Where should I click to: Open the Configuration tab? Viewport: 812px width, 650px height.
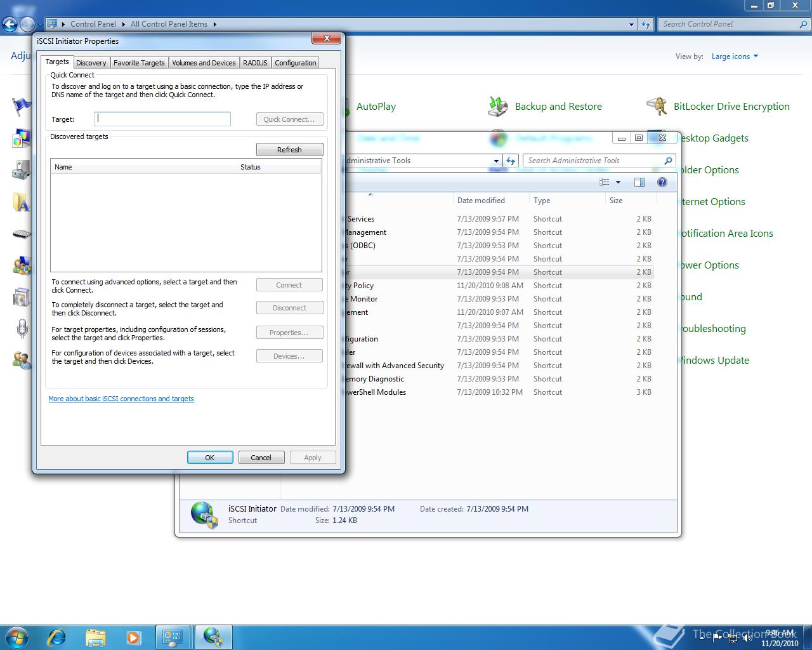click(x=296, y=63)
